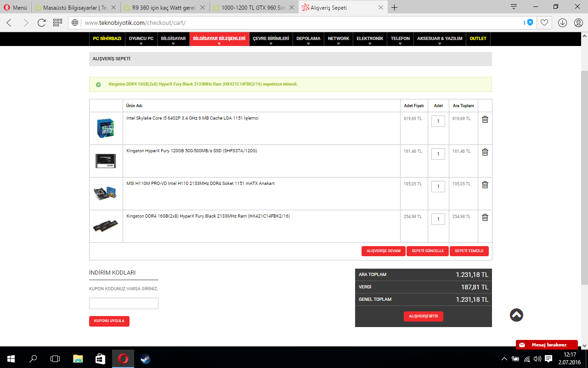Expand the TELEFON dropdown menu
588x368 pixels.
400,39
